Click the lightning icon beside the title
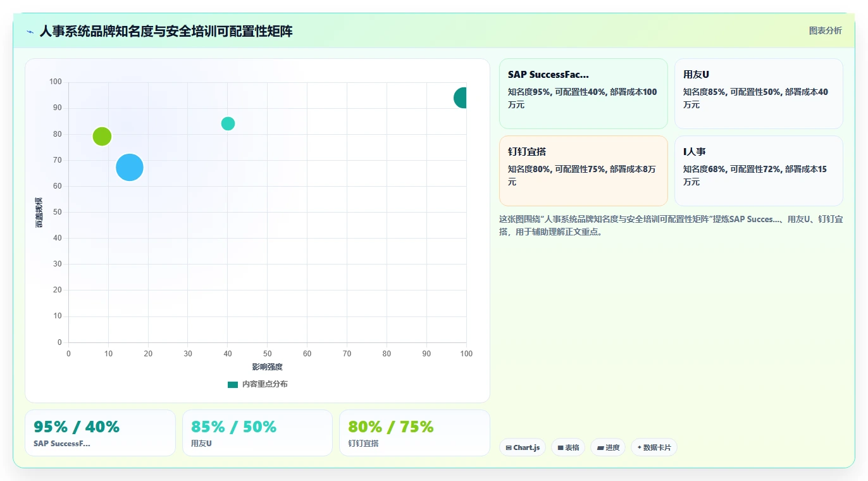 tap(30, 32)
